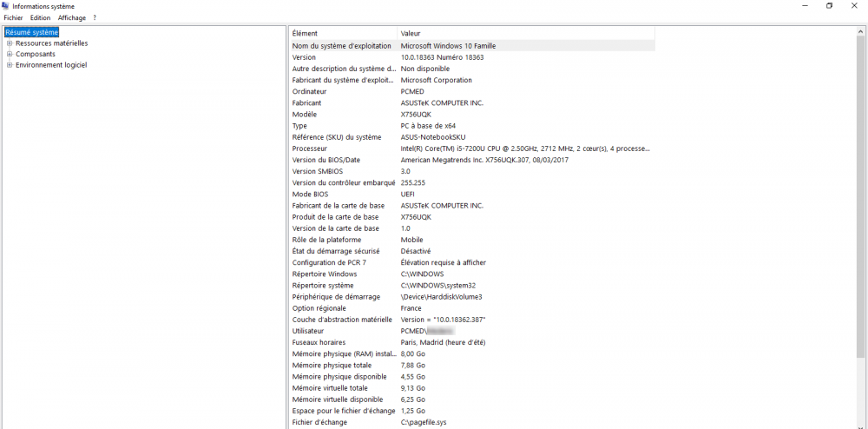This screenshot has height=429, width=868.
Task: Select the Mode BIOS row label
Action: (x=310, y=195)
